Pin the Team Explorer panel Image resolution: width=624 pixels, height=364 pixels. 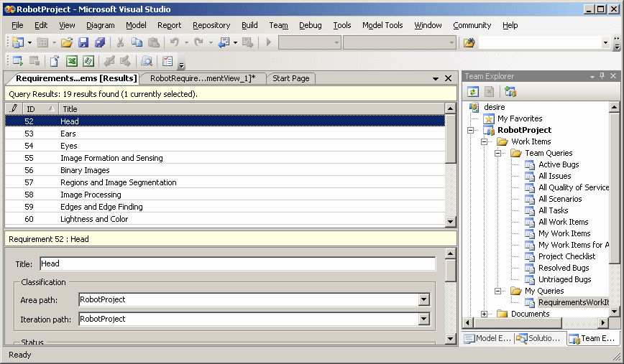[x=602, y=76]
